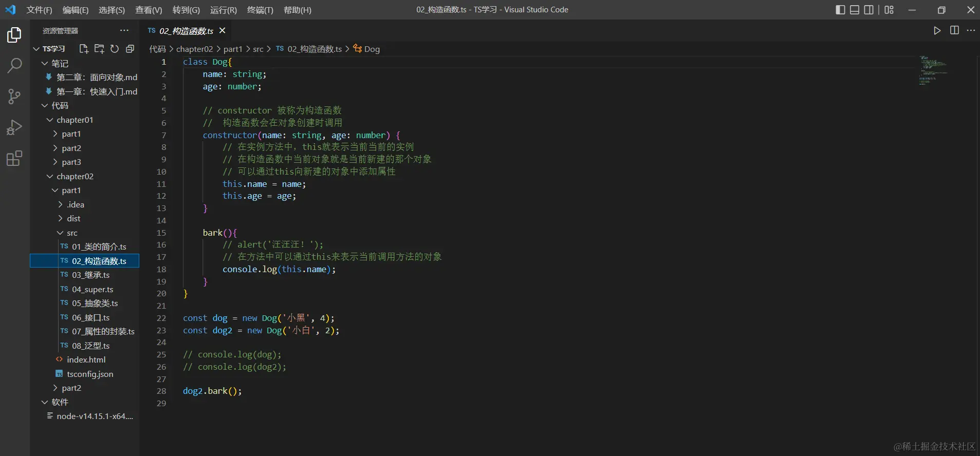The height and width of the screenshot is (456, 980).
Task: Toggle secondary side bar visibility
Action: (x=869, y=10)
